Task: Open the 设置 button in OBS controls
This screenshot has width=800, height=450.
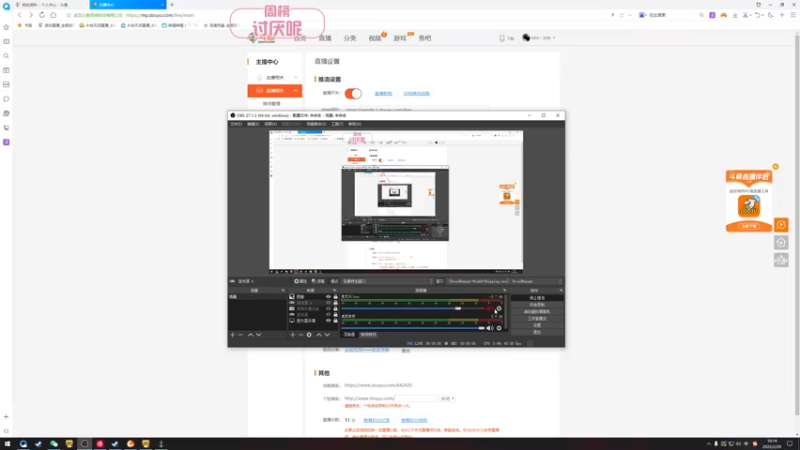Action: tap(537, 325)
